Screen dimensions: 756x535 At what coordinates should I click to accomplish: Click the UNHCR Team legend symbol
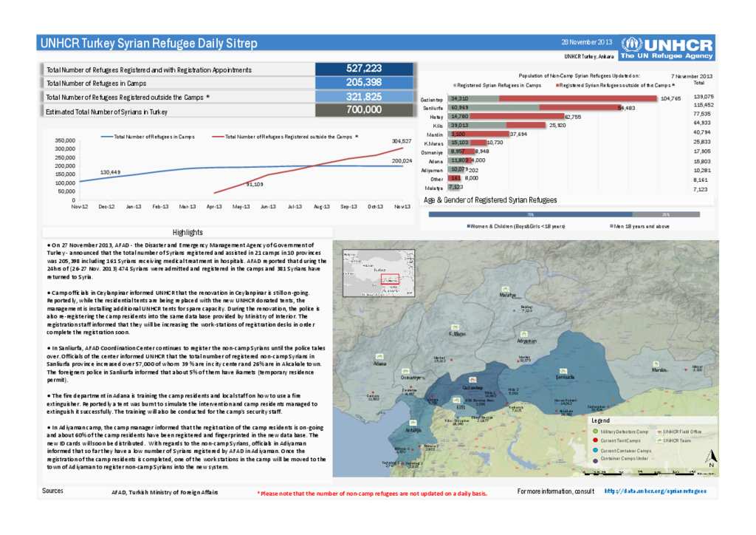click(x=659, y=440)
